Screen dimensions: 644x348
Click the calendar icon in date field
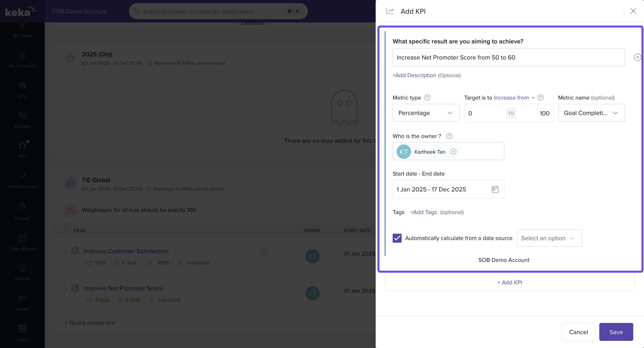[x=495, y=189]
